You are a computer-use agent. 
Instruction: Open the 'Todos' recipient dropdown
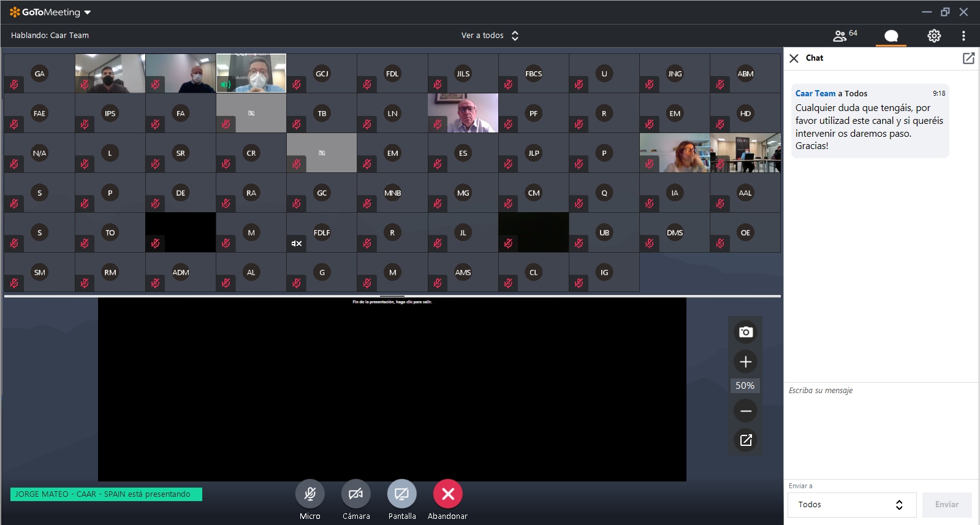(x=851, y=505)
